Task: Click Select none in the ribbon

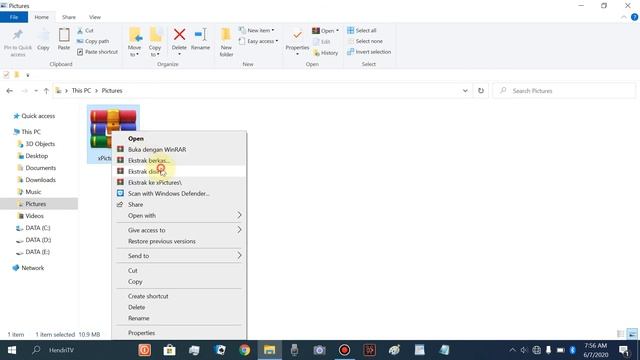Action: (x=365, y=41)
